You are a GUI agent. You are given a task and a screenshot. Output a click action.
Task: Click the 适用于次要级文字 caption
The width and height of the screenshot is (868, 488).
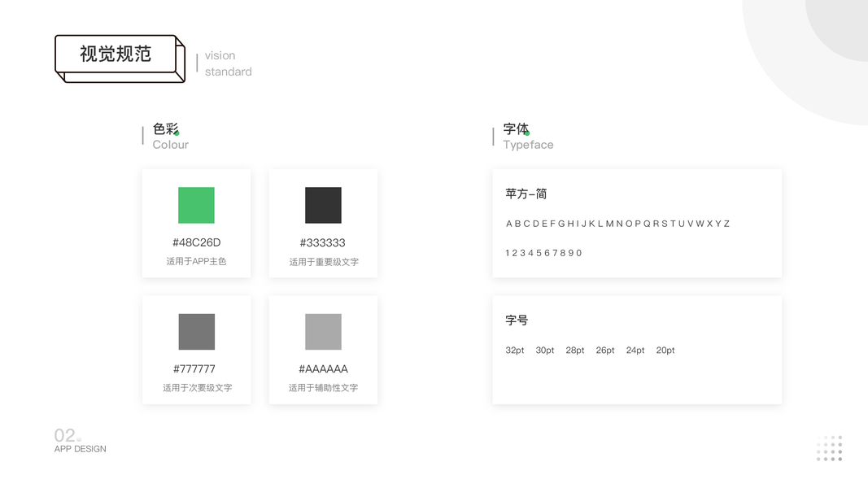click(197, 388)
